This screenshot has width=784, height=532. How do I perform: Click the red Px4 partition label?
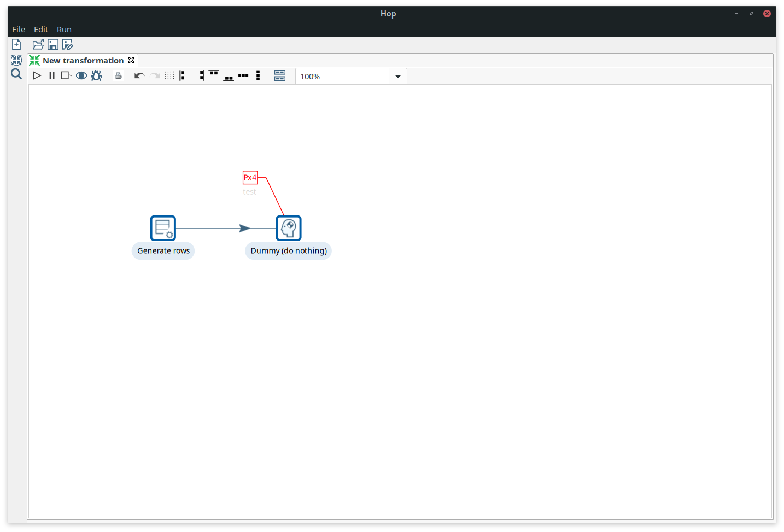[x=250, y=177]
